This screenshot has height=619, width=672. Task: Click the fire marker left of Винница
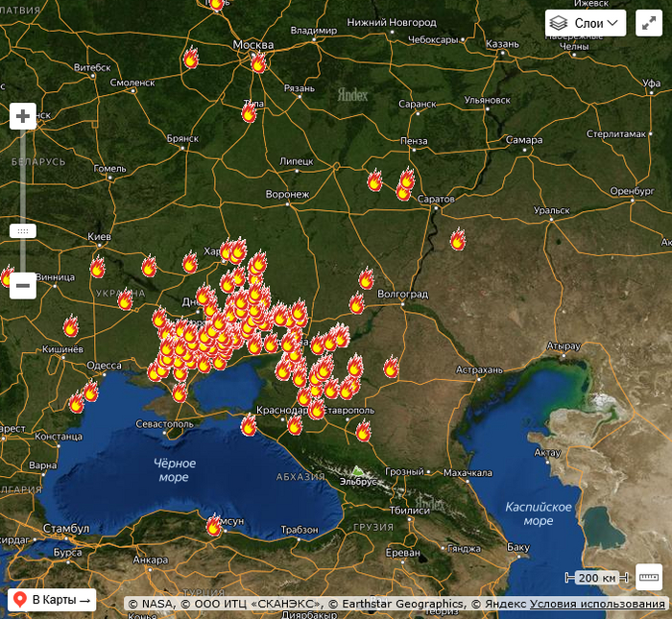[x=6, y=277]
